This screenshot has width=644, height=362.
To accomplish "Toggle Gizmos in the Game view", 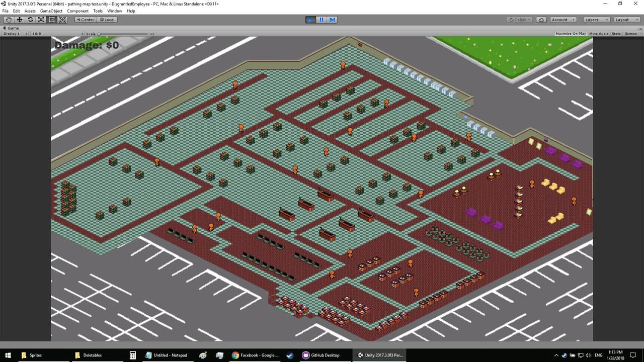I will pos(630,34).
